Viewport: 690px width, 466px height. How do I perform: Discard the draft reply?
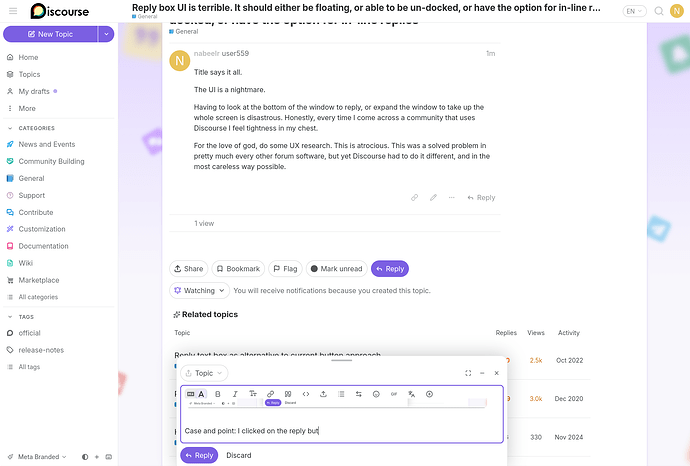pos(239,455)
